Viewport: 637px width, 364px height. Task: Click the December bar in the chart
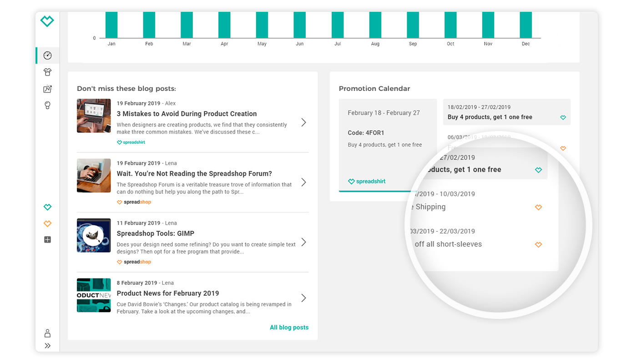[526, 25]
